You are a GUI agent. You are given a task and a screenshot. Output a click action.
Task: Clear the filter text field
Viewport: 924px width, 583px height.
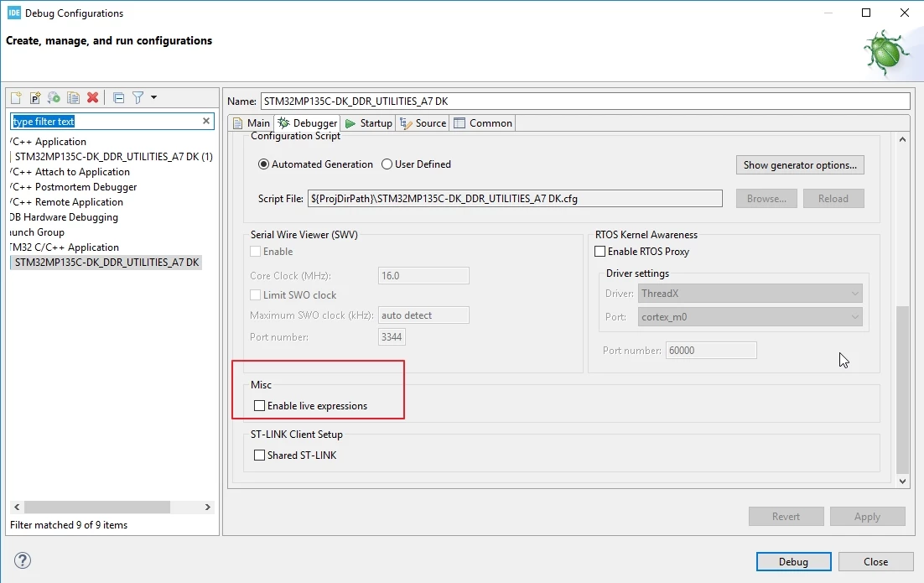click(x=206, y=121)
